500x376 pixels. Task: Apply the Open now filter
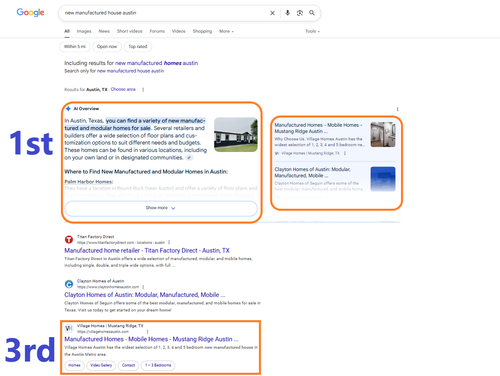(x=107, y=47)
